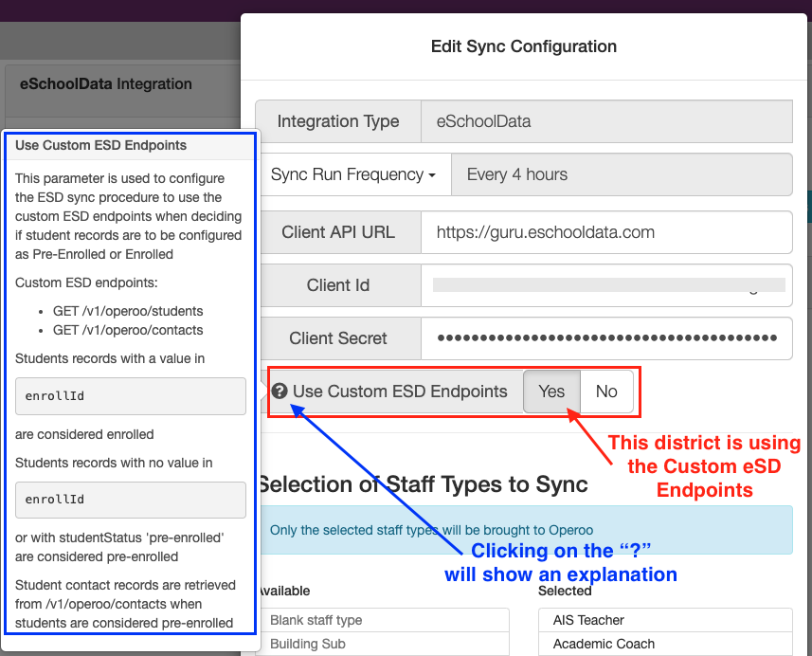Focus the Client Id input field
The width and height of the screenshot is (812, 656).
click(607, 285)
